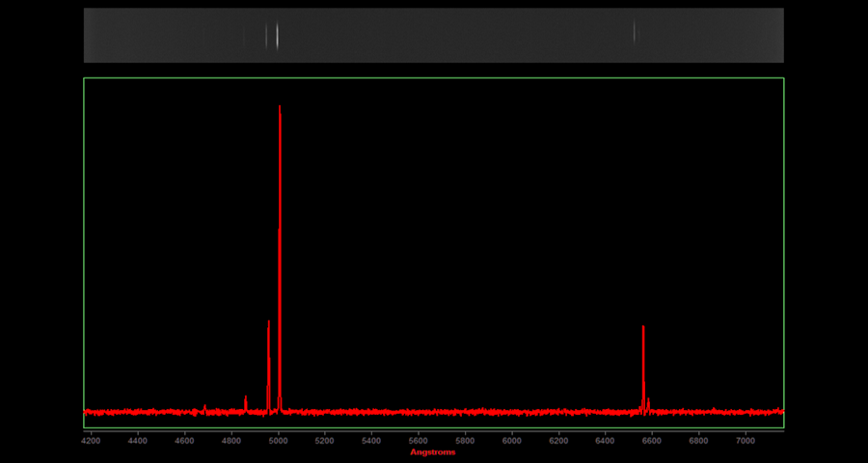Click the Angstroms axis label
The height and width of the screenshot is (463, 868).
click(x=432, y=452)
